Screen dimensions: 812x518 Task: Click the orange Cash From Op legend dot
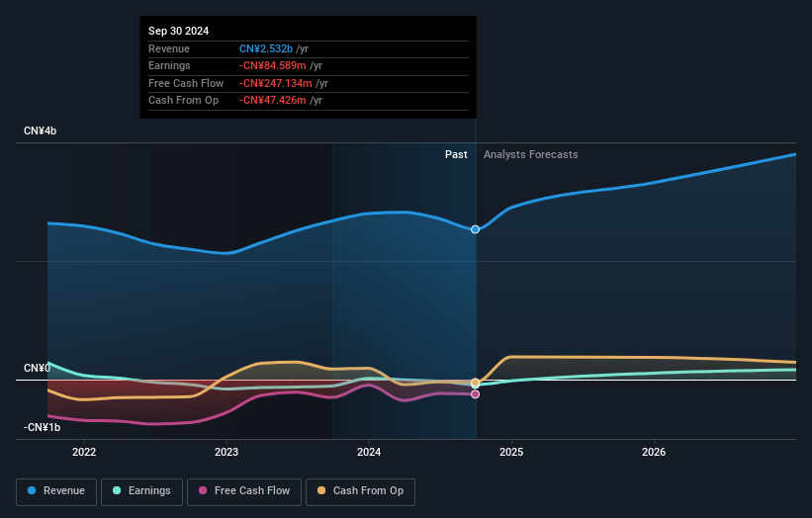coord(321,490)
